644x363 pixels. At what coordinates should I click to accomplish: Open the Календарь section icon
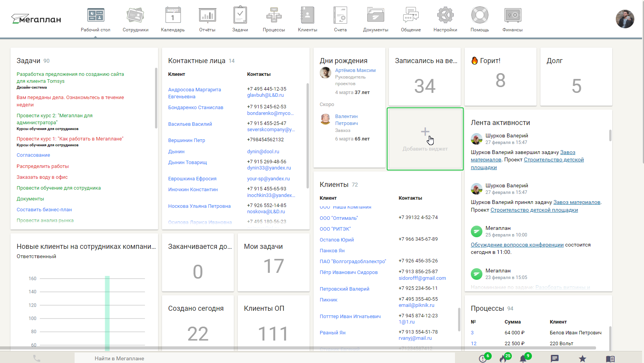click(173, 15)
